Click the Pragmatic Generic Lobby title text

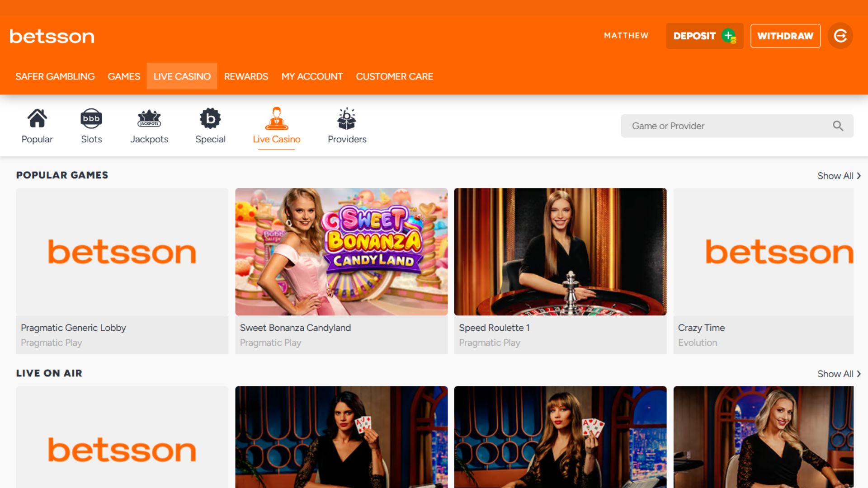coord(73,328)
